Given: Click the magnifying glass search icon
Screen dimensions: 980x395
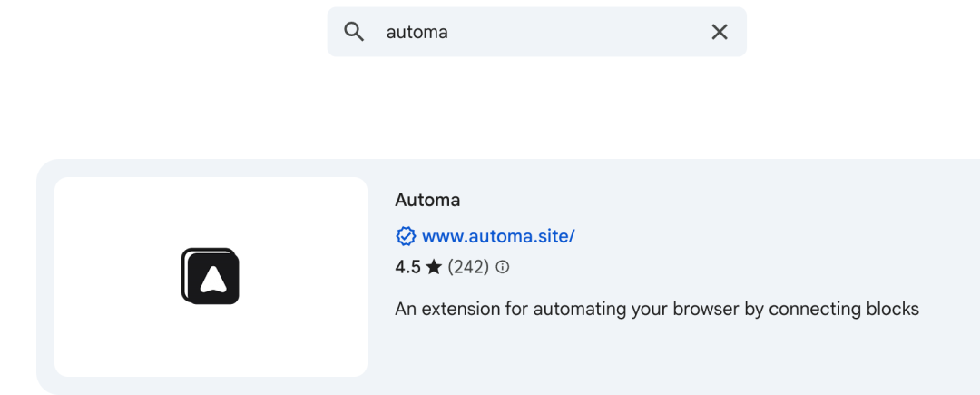Looking at the screenshot, I should click(x=355, y=31).
